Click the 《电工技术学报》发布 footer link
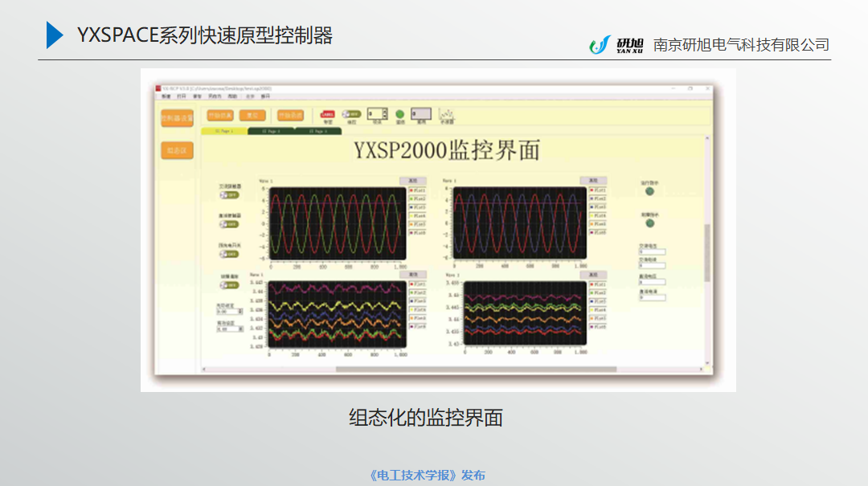The width and height of the screenshot is (868, 486). [x=427, y=475]
